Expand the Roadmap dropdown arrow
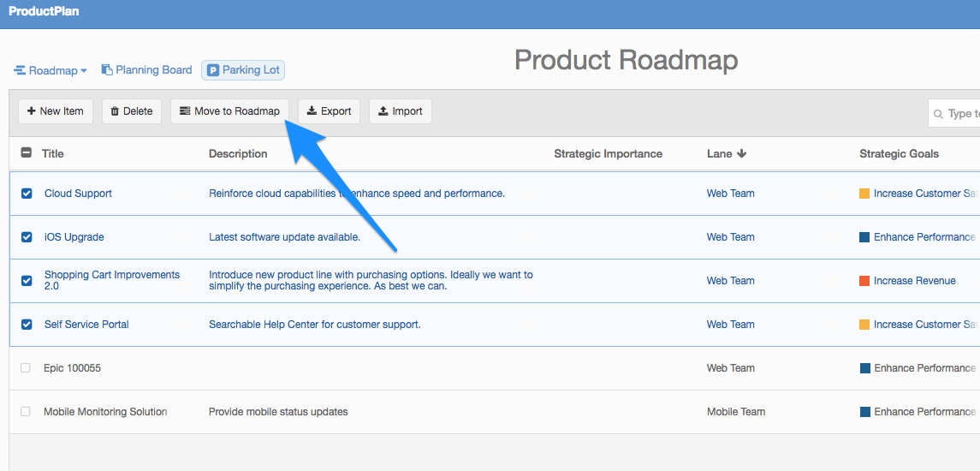980x471 pixels. pos(84,71)
